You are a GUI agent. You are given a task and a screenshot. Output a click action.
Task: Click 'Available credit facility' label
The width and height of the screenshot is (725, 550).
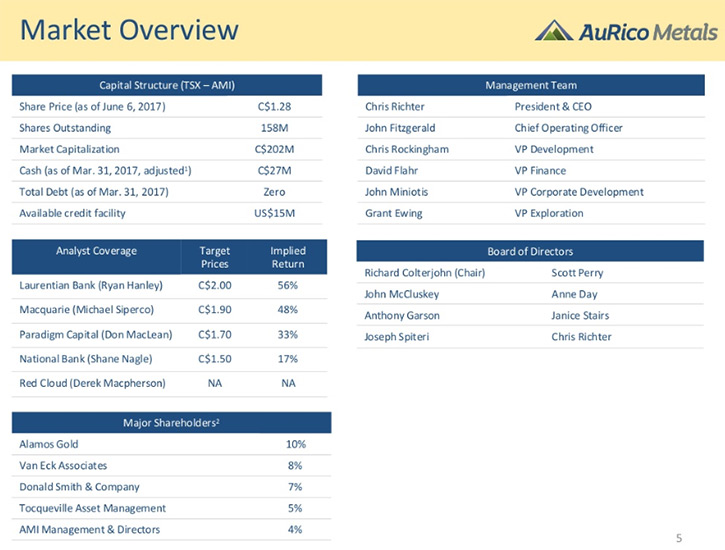click(x=72, y=213)
